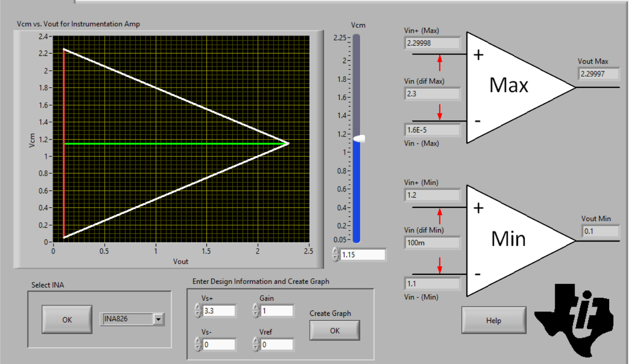Click Enter Design Information and Create Graph label
The image size is (629, 364).
pyautogui.click(x=261, y=281)
